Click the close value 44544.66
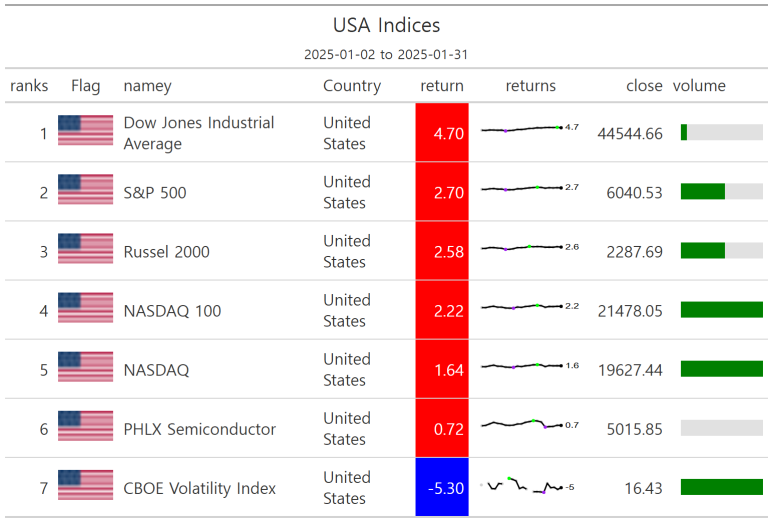The width and height of the screenshot is (773, 522). 630,133
